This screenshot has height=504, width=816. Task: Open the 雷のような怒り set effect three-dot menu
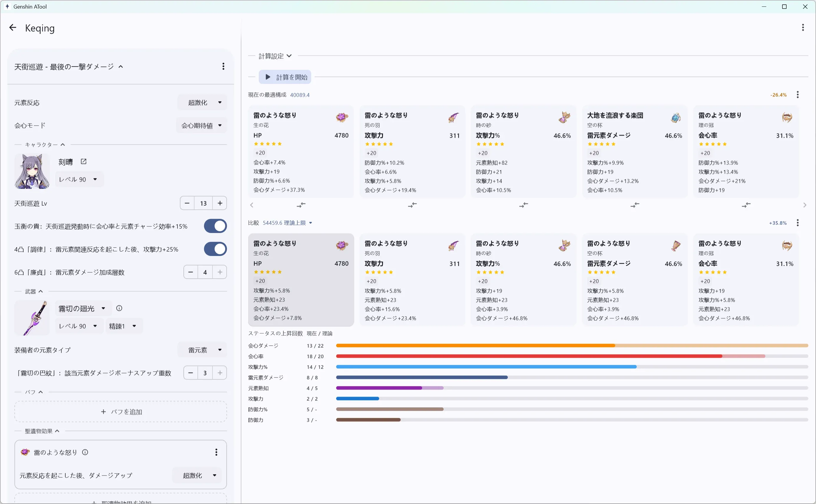pos(216,452)
